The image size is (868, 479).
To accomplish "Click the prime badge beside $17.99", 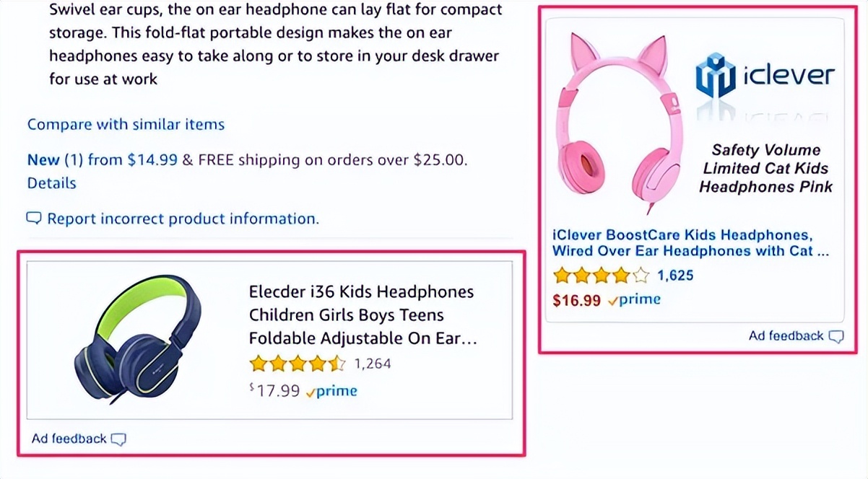I will (332, 391).
